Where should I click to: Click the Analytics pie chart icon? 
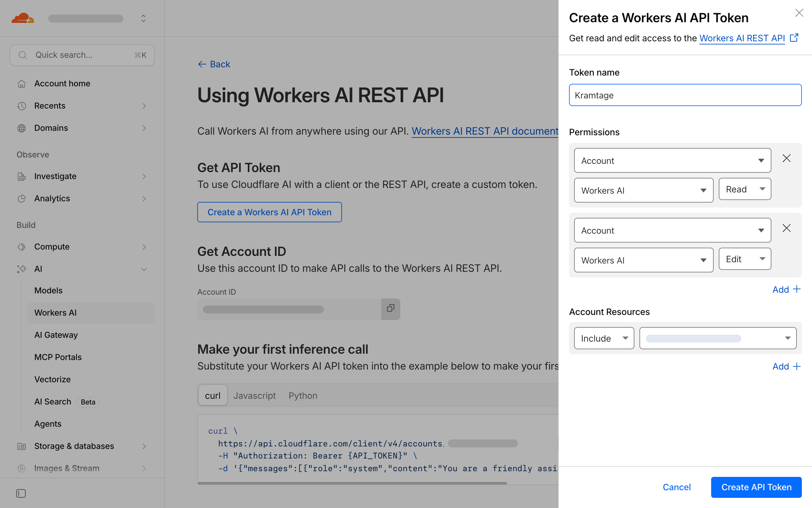pyautogui.click(x=22, y=198)
